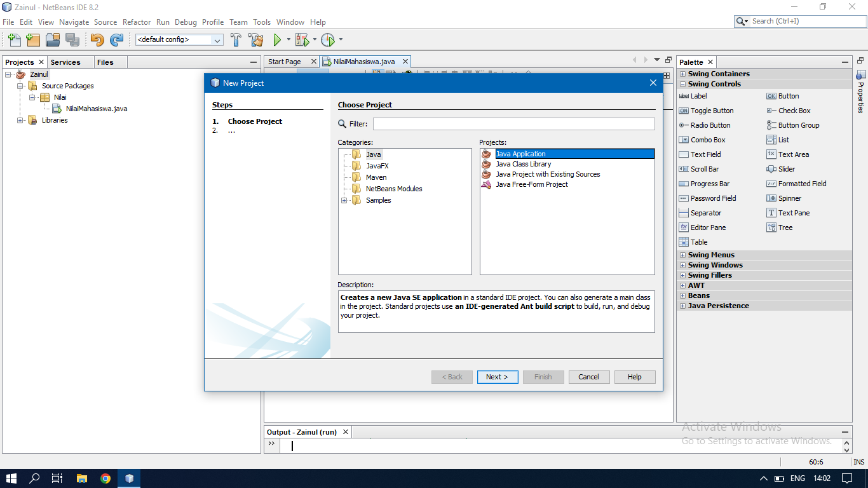Image resolution: width=868 pixels, height=488 pixels.
Task: Close the Palette panel tab
Action: (x=710, y=62)
